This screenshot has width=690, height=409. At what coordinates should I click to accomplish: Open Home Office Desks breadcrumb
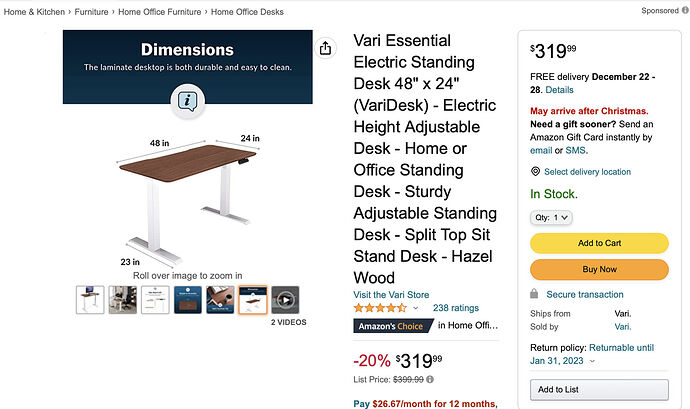pyautogui.click(x=247, y=12)
